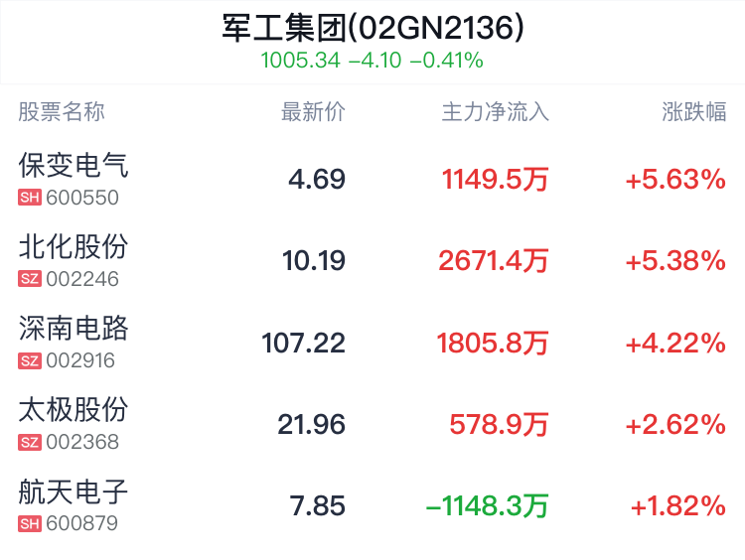Open stock 深南电路
Screen dimensions: 745x560
[x=74, y=329]
